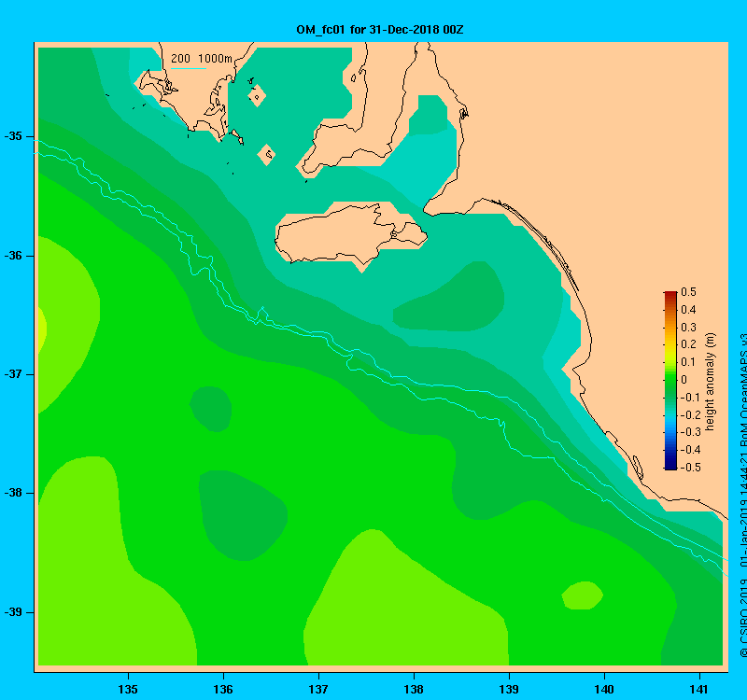Screen dimensions: 747x700
Task: Click the -0.2 colorbar value label
Action: coord(690,414)
